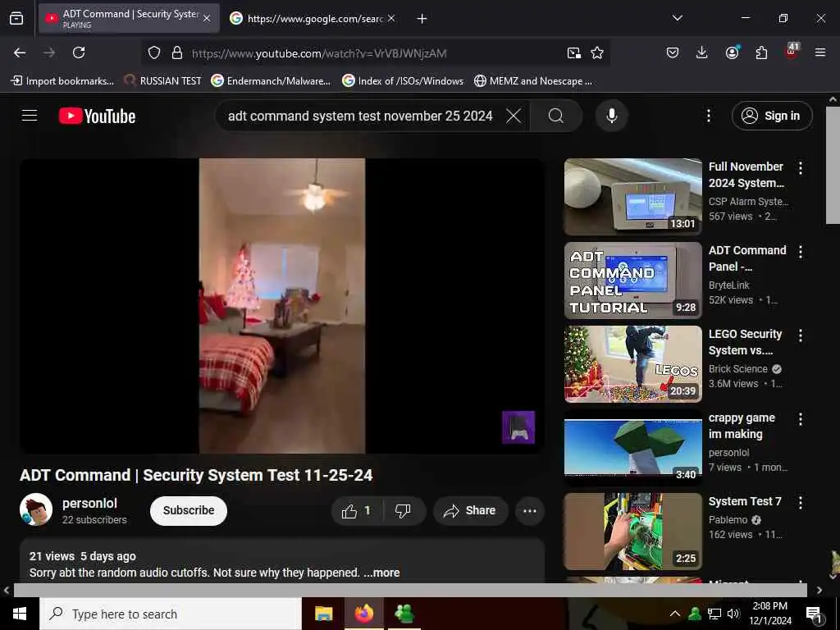
Task: Click the Firefox address bar URL
Action: 319,53
